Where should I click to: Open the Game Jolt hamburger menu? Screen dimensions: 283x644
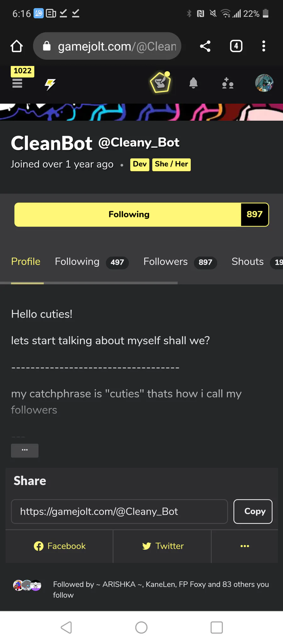click(x=17, y=83)
